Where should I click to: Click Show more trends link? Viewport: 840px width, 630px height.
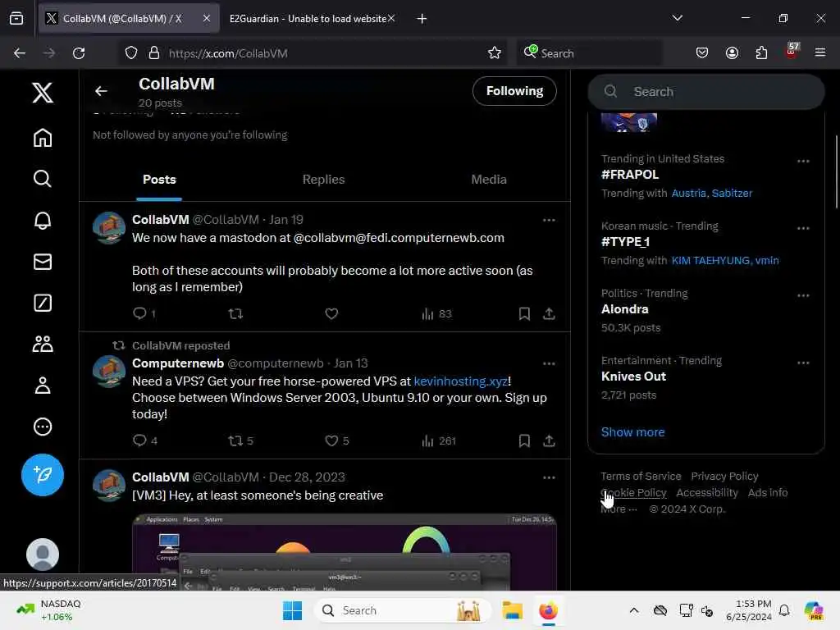[632, 431]
